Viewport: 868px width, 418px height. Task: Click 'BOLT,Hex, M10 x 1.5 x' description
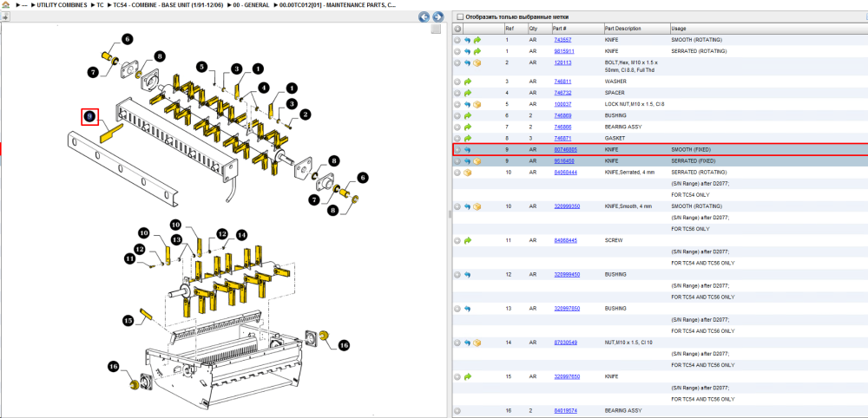630,62
